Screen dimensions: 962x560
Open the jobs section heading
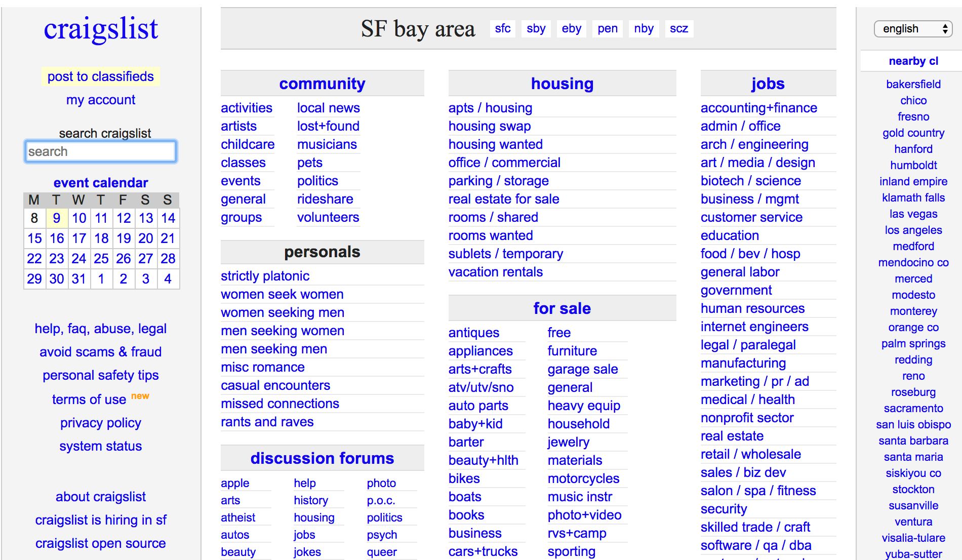pyautogui.click(x=768, y=84)
